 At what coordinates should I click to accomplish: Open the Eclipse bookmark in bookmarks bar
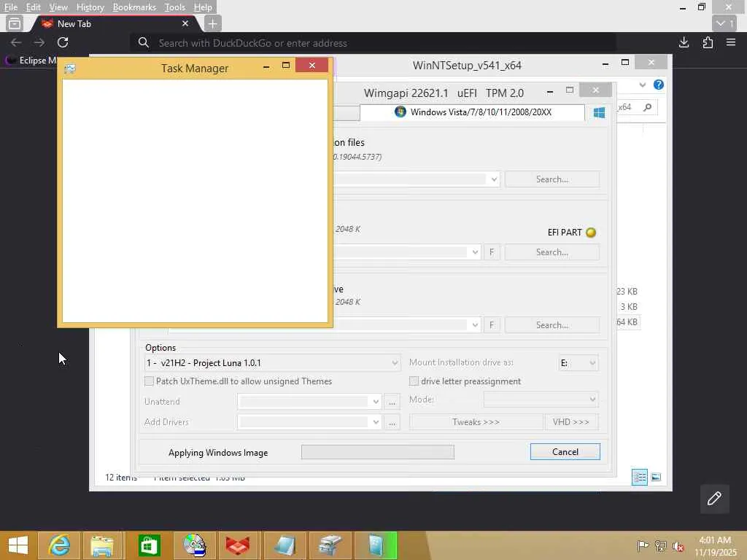(31, 61)
